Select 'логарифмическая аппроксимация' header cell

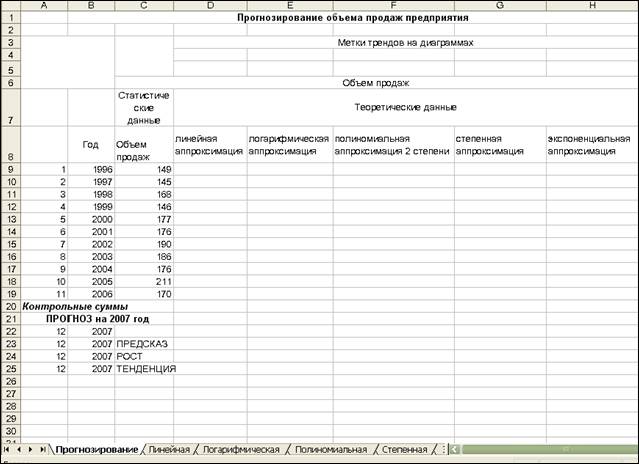pos(290,145)
